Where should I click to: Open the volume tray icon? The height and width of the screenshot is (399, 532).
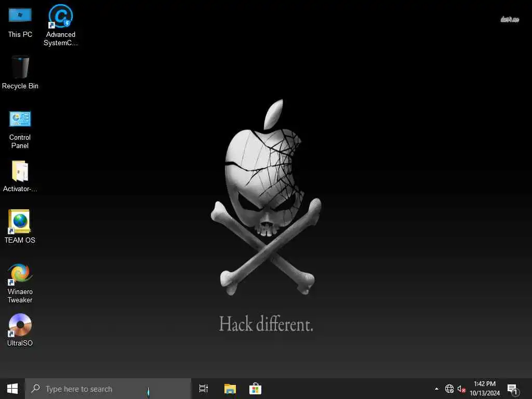point(461,389)
